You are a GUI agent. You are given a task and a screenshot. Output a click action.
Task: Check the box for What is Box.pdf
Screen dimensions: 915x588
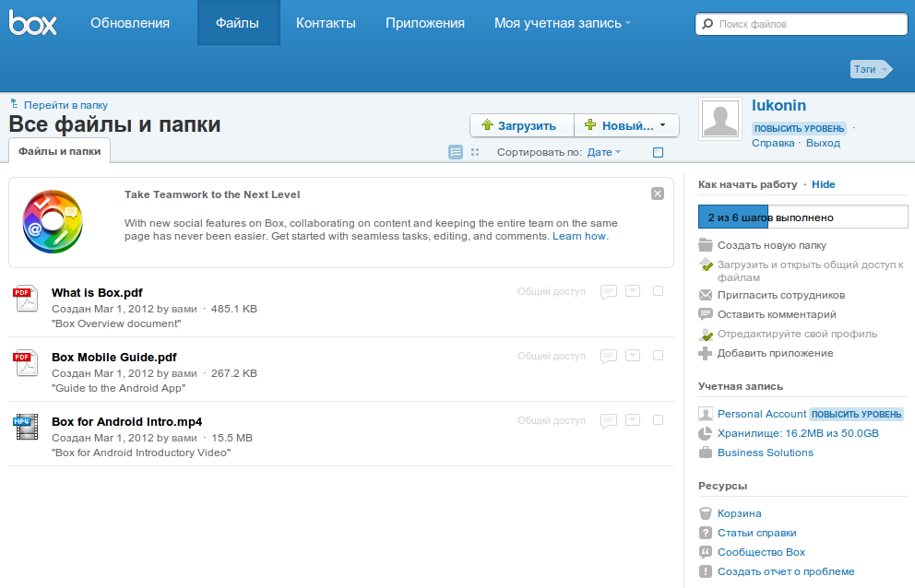(x=659, y=291)
